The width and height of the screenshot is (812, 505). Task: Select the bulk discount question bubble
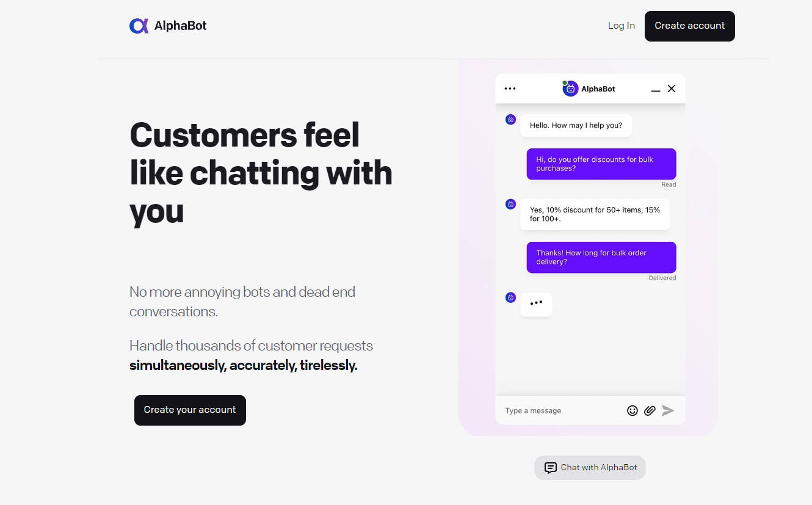(x=601, y=164)
